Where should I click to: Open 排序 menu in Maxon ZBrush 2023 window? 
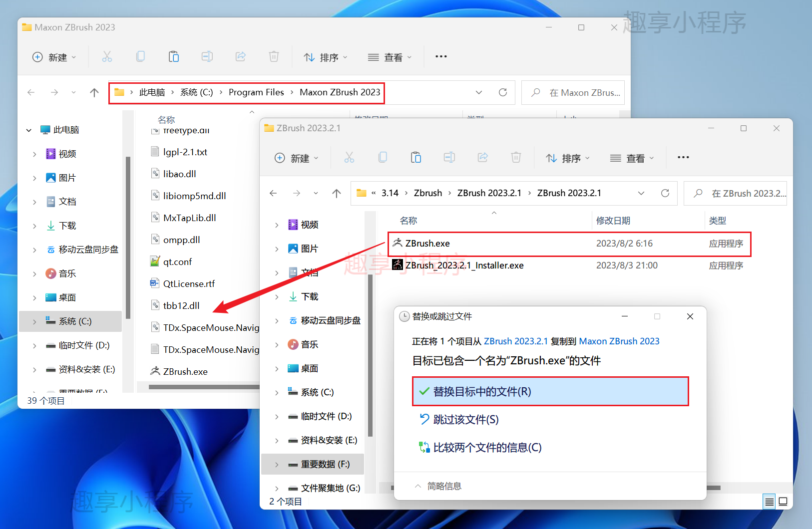pyautogui.click(x=326, y=57)
